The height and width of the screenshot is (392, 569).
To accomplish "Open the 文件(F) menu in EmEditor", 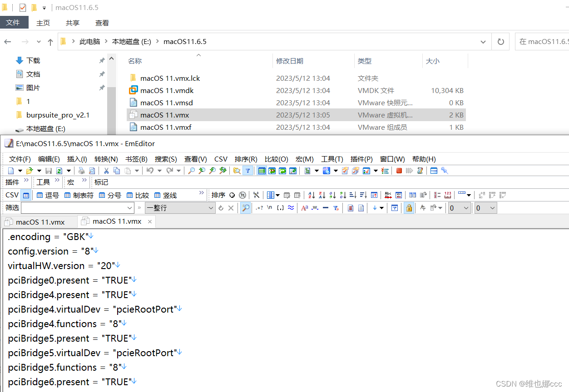I will [x=20, y=159].
